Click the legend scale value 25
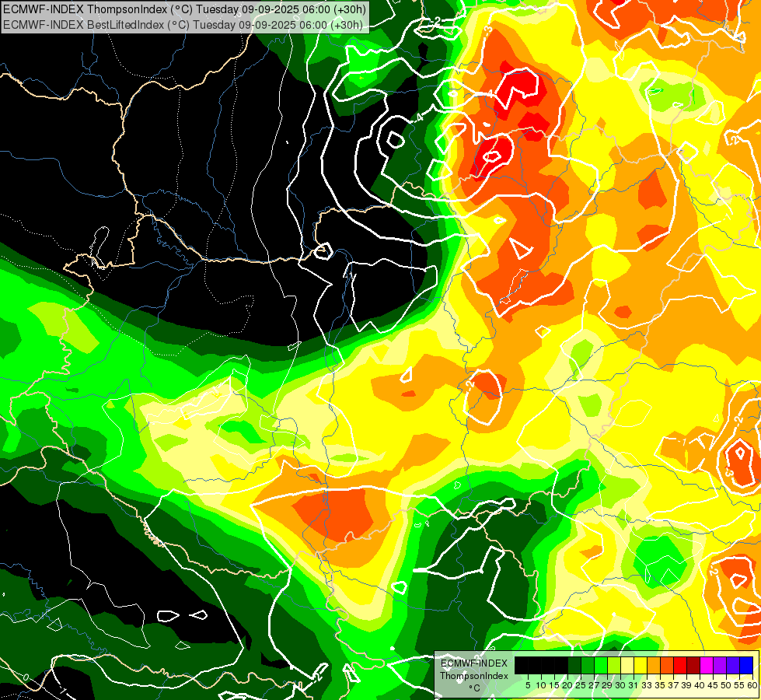 (x=581, y=685)
